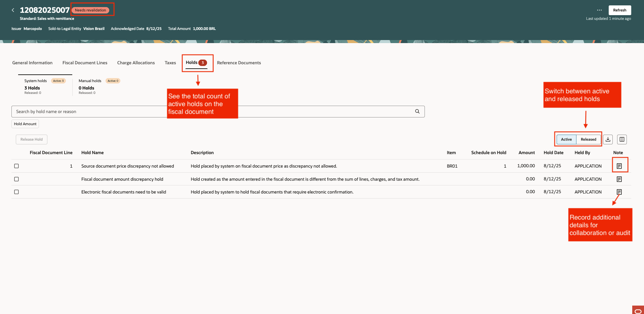The image size is (644, 314).
Task: Download the holds table data
Action: point(608,139)
